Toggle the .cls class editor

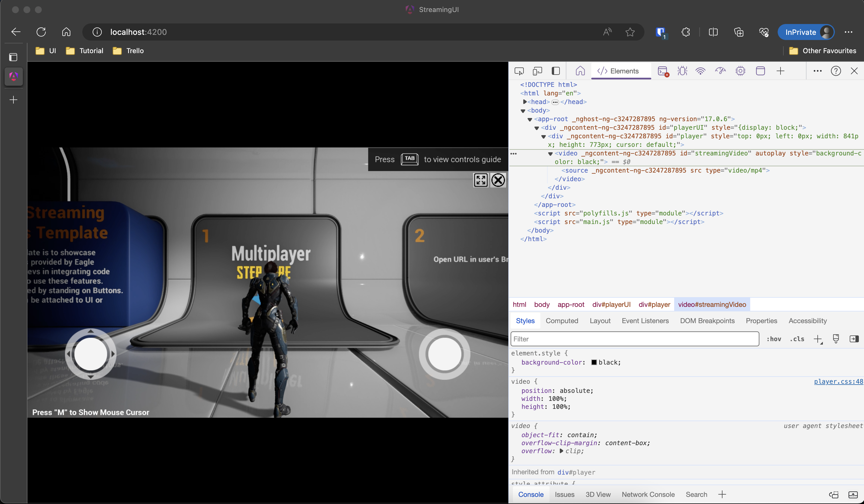(797, 339)
